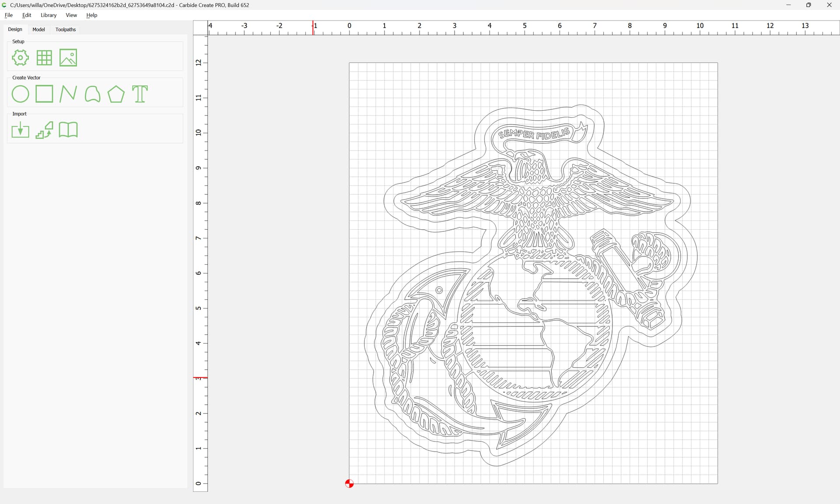This screenshot has width=840, height=504.
Task: Select the SEMPER FIDELIS banner text
Action: [x=534, y=134]
